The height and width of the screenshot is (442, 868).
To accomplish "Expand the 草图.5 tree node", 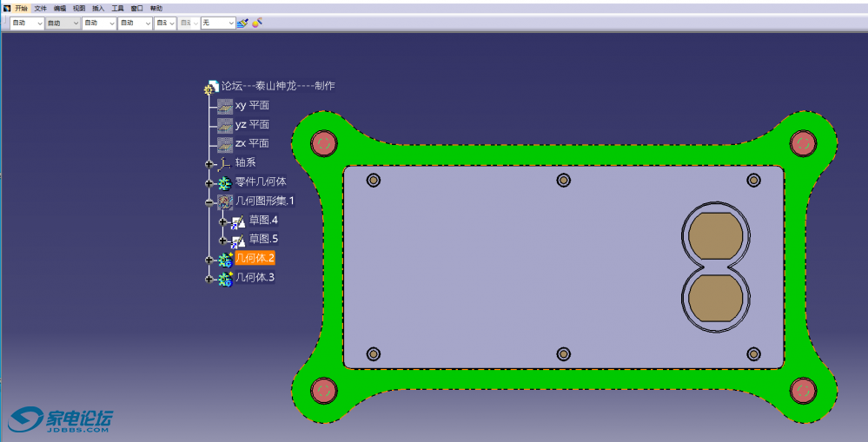I will pyautogui.click(x=223, y=241).
